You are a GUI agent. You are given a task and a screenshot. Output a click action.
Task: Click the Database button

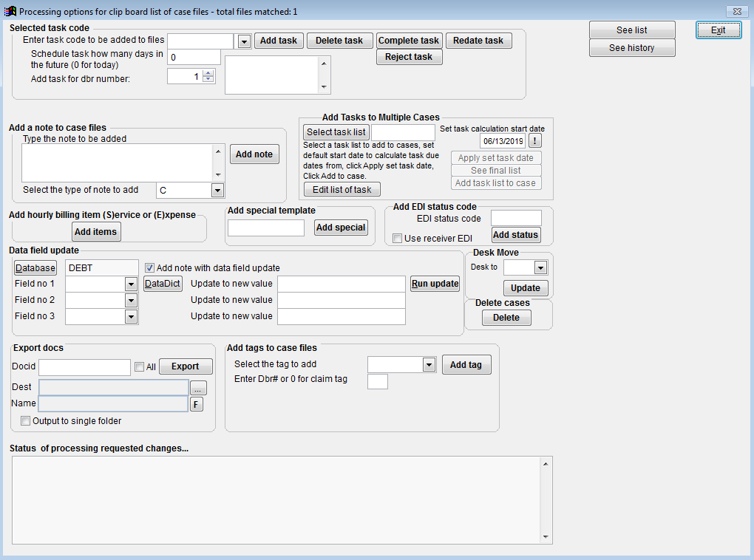pos(35,267)
